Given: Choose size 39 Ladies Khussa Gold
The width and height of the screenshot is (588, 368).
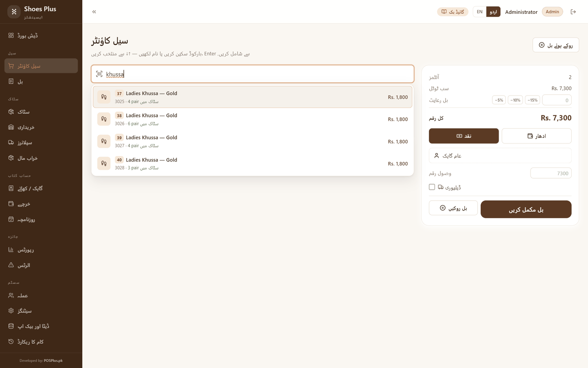Looking at the screenshot, I should pos(252,141).
